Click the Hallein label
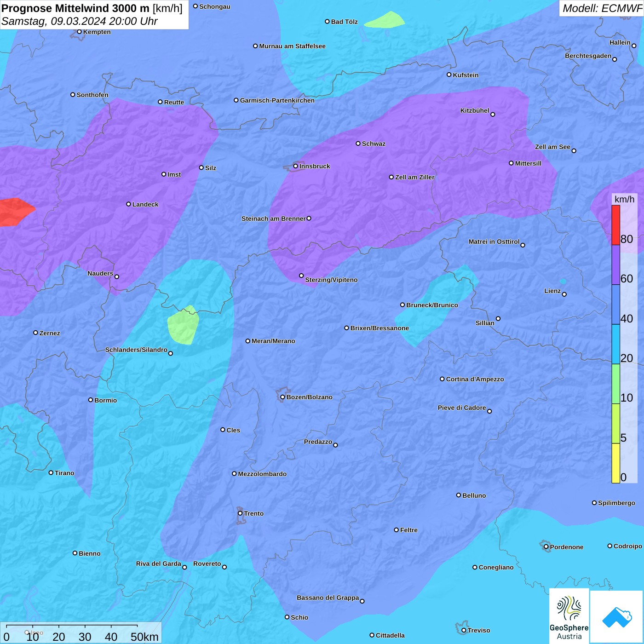This screenshot has width=644, height=644. pos(620,42)
